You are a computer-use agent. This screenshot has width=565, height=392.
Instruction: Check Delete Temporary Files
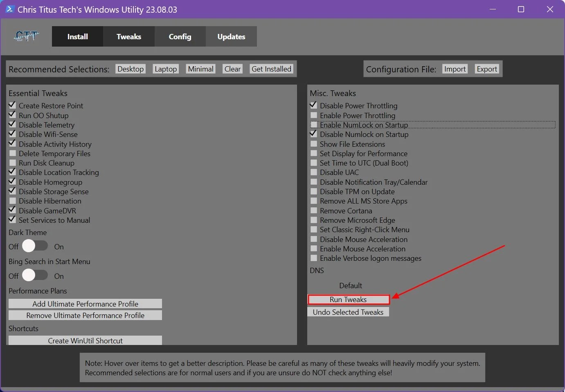pos(12,153)
